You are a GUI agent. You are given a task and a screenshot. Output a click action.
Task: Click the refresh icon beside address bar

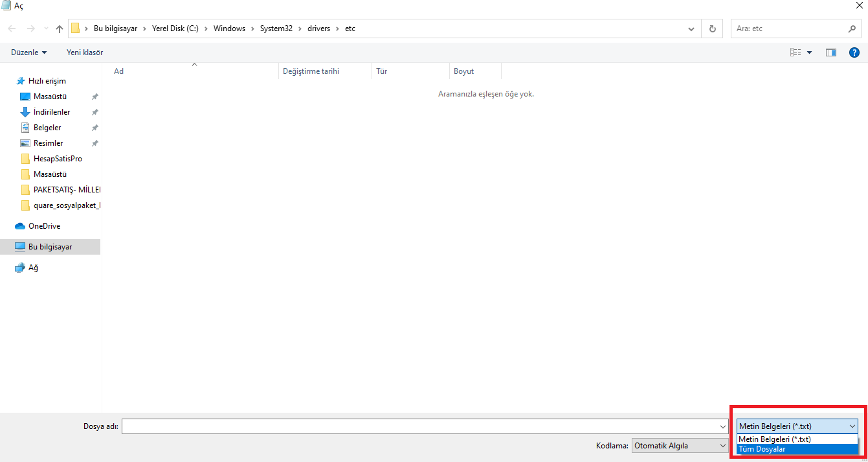(x=713, y=29)
